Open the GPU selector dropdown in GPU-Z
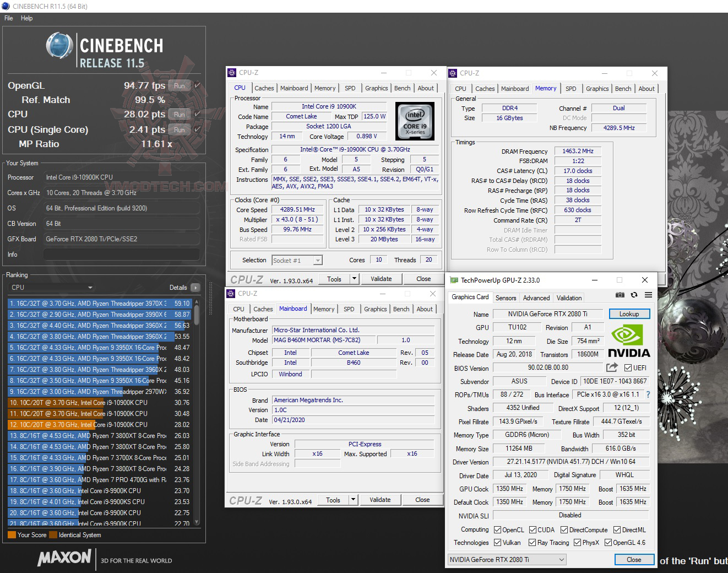 pyautogui.click(x=507, y=560)
